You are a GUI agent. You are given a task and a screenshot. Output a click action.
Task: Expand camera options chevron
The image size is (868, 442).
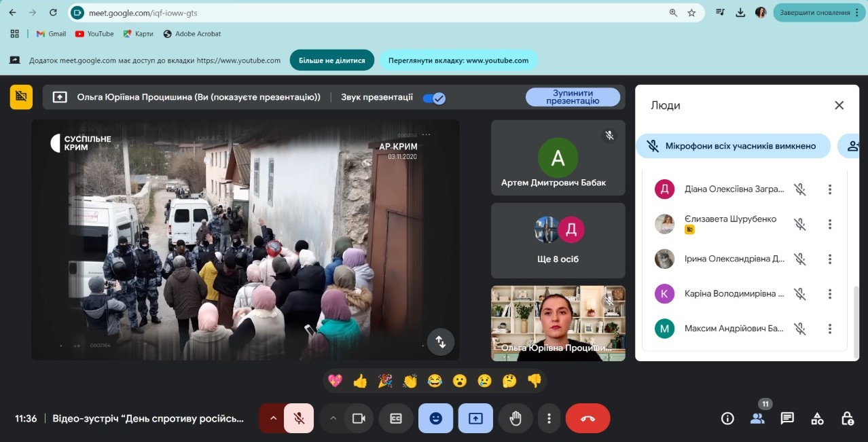coord(333,418)
